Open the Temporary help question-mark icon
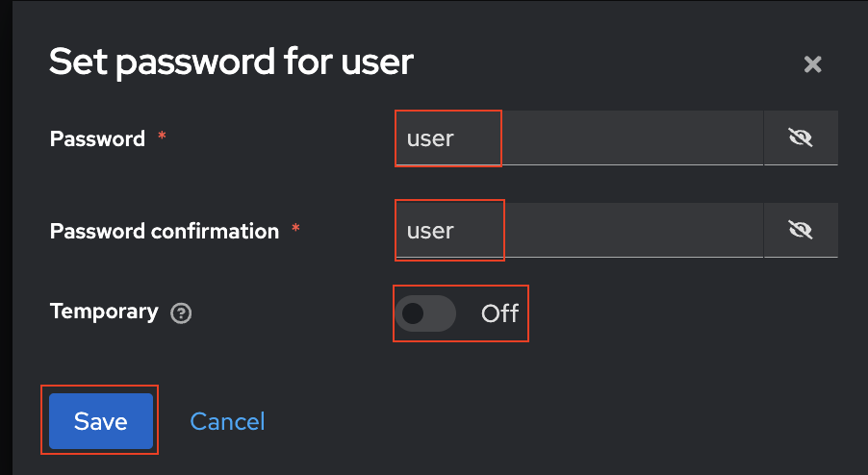The image size is (868, 475). pos(180,313)
